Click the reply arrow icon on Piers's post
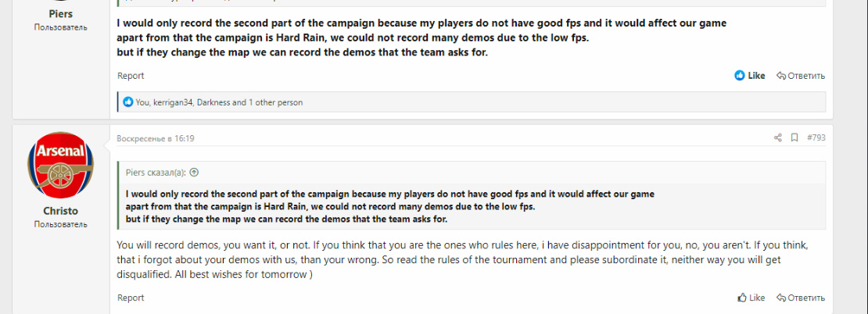The width and height of the screenshot is (868, 314). [x=781, y=76]
